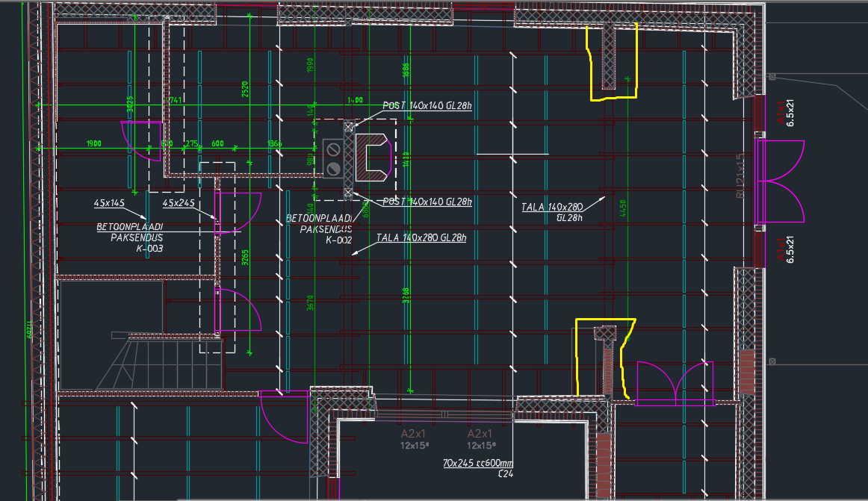Click the BETOONPLAADI PAKSENDUS K-003 text
The height and width of the screenshot is (501, 868).
(x=129, y=237)
